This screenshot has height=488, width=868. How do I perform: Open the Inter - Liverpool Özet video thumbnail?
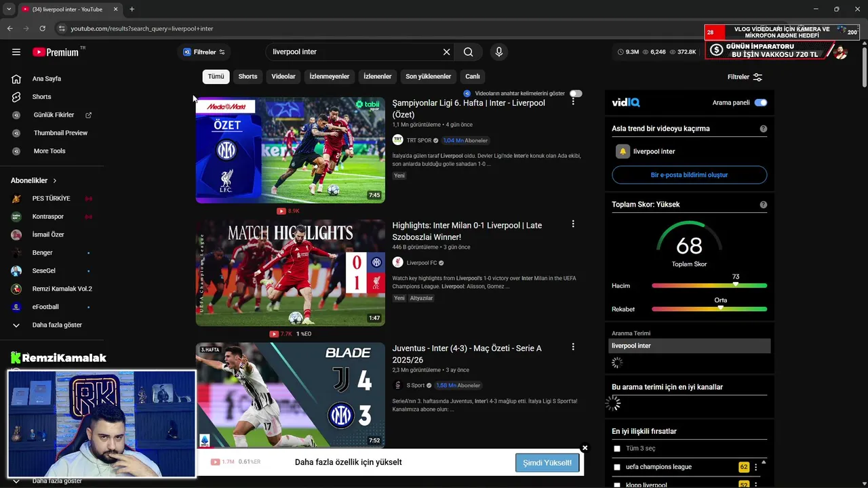[x=290, y=150]
